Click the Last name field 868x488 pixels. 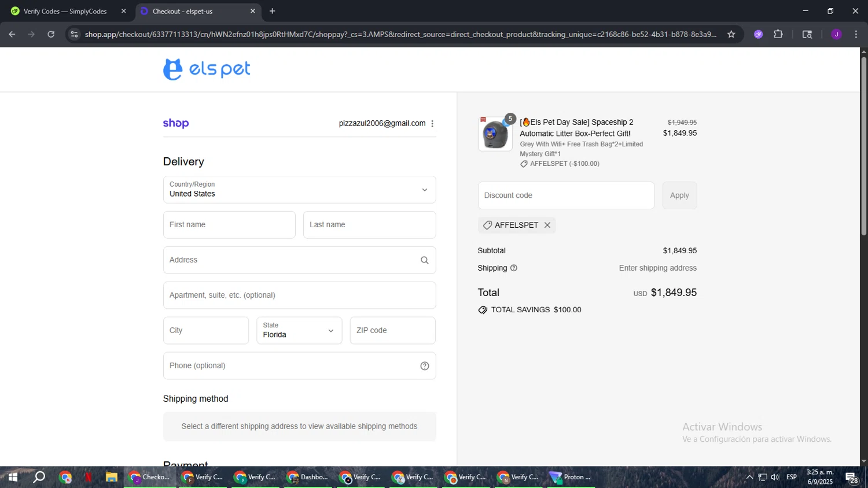click(x=369, y=225)
